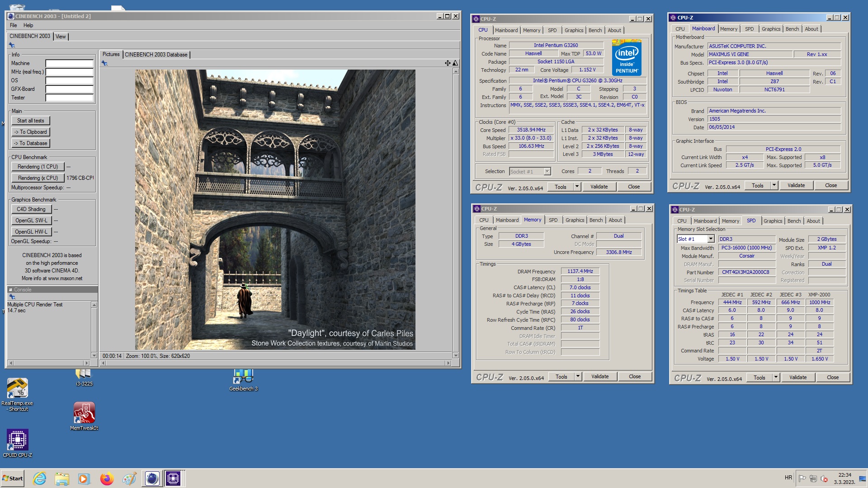Click the network tray icon
This screenshot has height=488, width=868.
point(813,479)
